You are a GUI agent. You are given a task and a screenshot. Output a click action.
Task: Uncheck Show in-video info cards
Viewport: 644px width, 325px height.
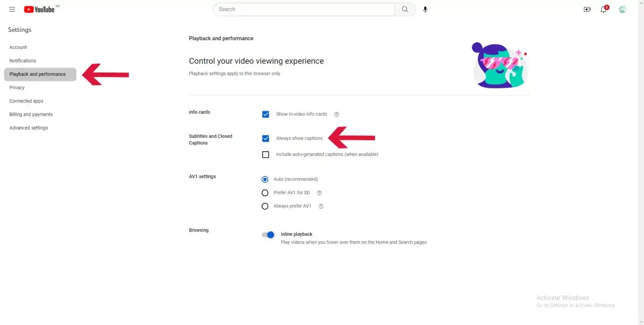265,114
